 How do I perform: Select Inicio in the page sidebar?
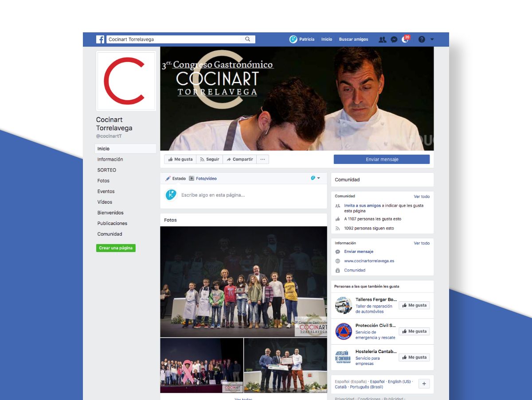pos(125,149)
